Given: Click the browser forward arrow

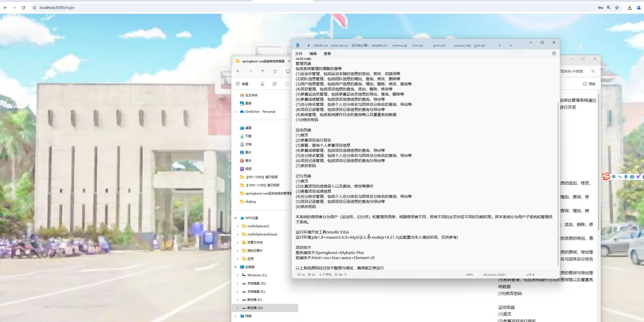Looking at the screenshot, I should point(14,8).
